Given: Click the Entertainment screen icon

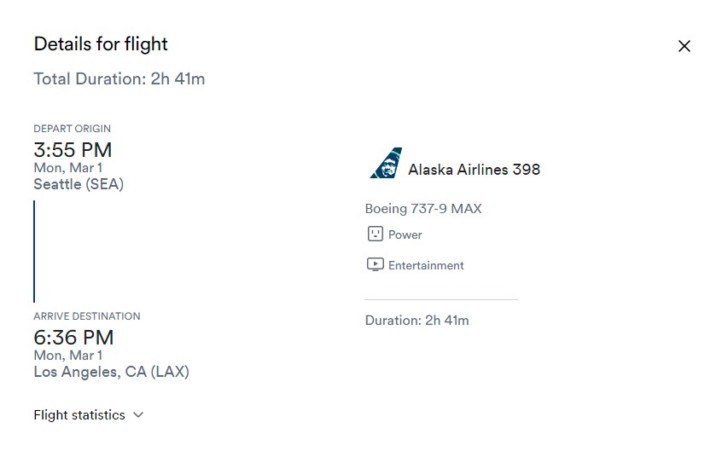Looking at the screenshot, I should click(375, 265).
